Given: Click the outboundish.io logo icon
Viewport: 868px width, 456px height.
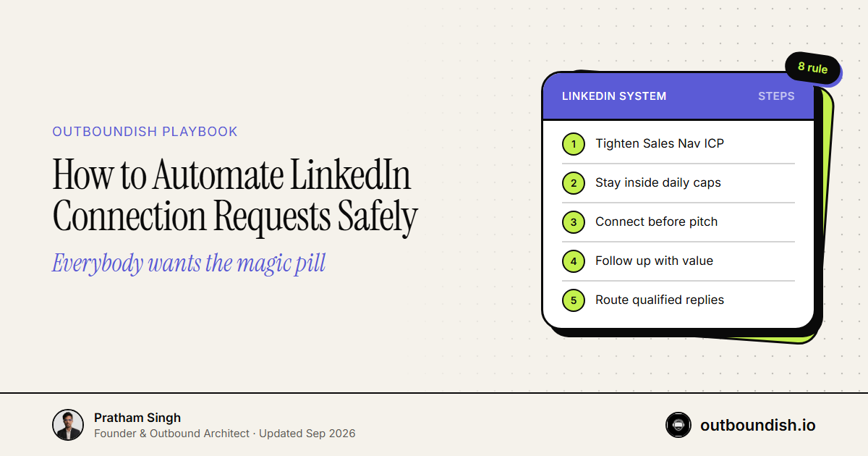Looking at the screenshot, I should click(678, 425).
